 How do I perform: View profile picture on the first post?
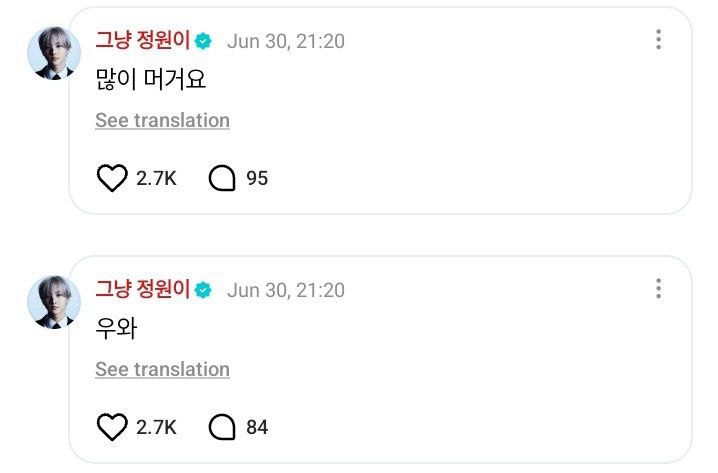tap(54, 53)
